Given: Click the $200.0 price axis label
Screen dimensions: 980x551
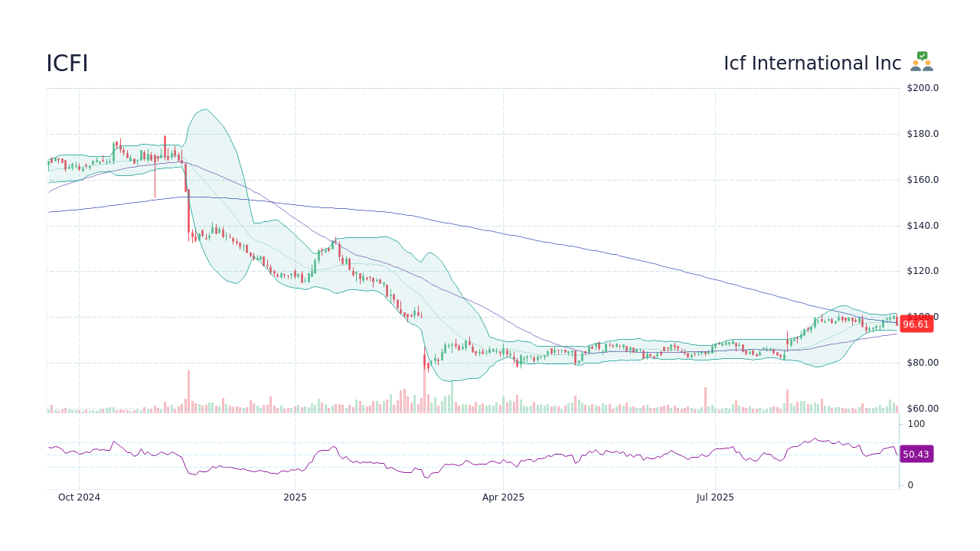Looking at the screenshot, I should pyautogui.click(x=923, y=88).
